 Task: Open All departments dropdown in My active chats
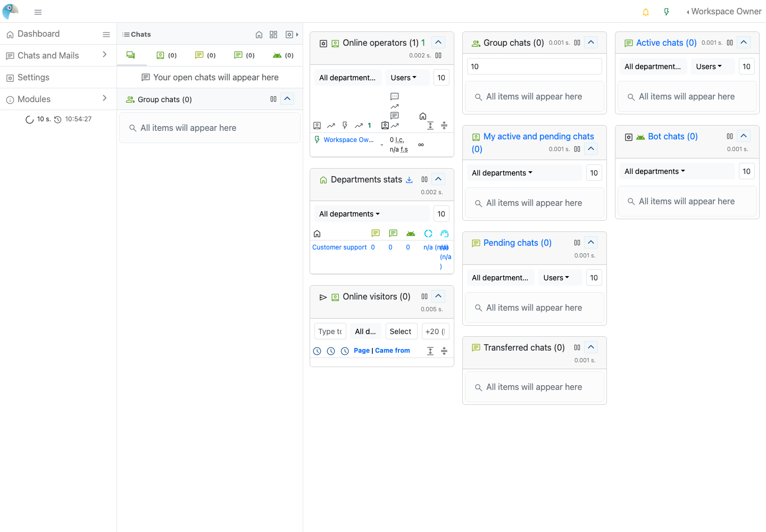coord(524,173)
